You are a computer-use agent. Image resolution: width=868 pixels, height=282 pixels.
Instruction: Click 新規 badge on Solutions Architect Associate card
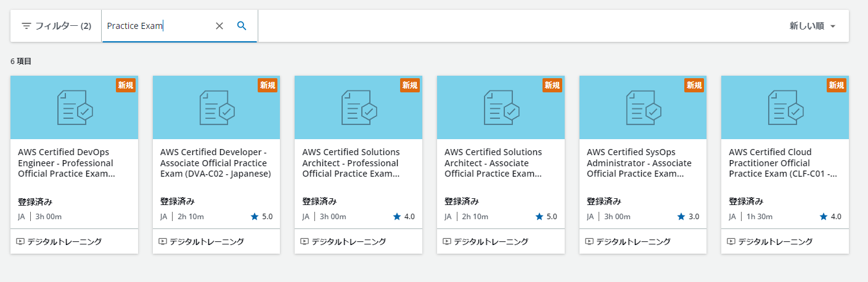[x=552, y=85]
